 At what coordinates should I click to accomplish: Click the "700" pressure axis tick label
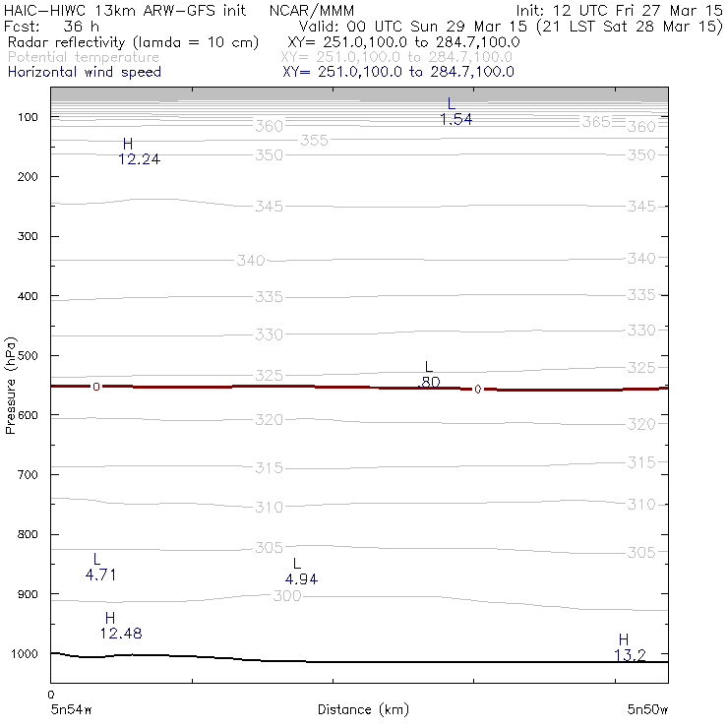click(28, 474)
